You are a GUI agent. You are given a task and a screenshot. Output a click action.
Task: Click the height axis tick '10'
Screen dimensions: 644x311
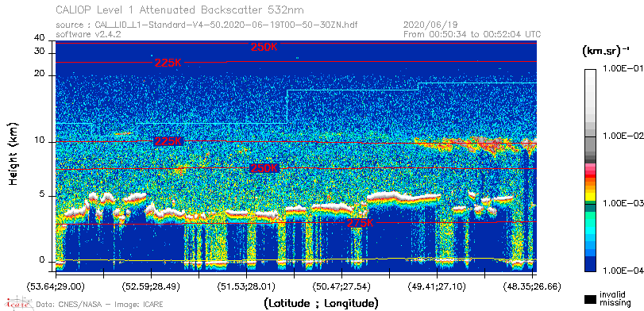(x=40, y=140)
